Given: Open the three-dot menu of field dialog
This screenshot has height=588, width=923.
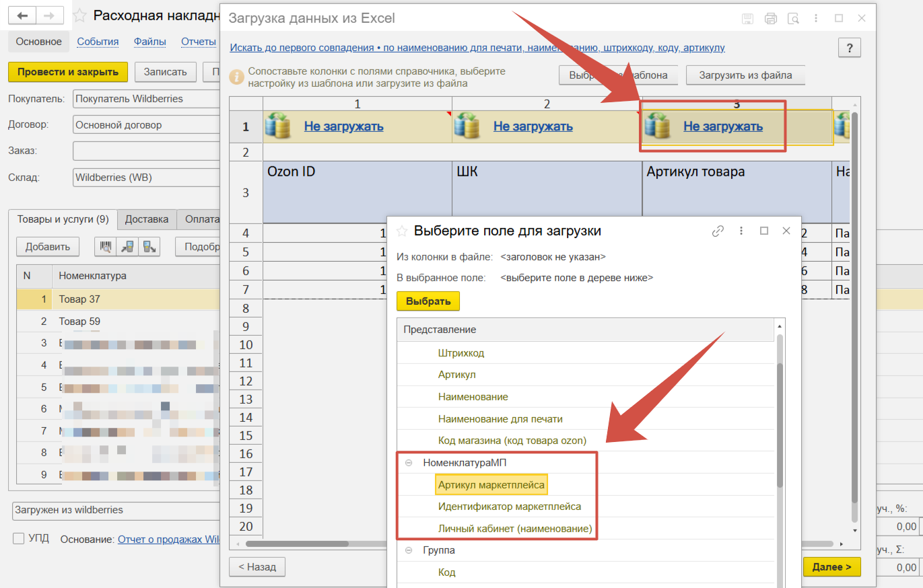Looking at the screenshot, I should click(741, 231).
